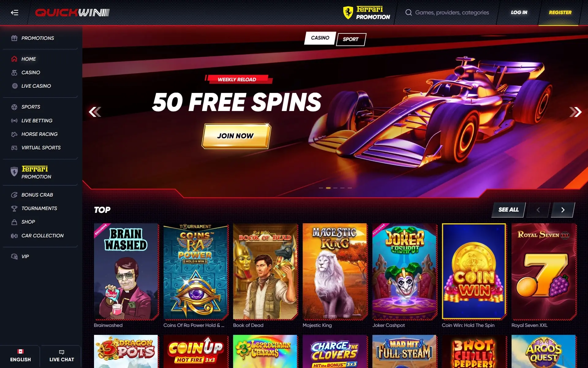Click the Register button

[560, 13]
